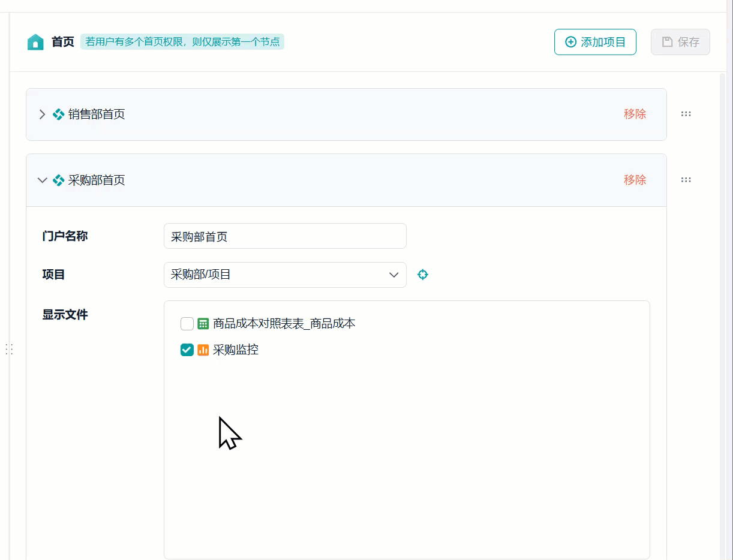
Task: Open the 项目 dropdown 采购部/项目
Action: pos(285,275)
